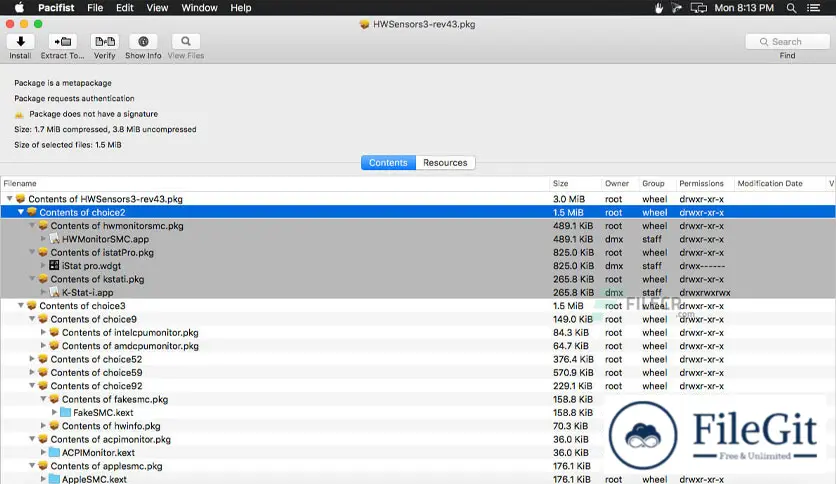Sort by the Modification Date column header
Viewport: 836px width, 484px height.
pos(779,183)
